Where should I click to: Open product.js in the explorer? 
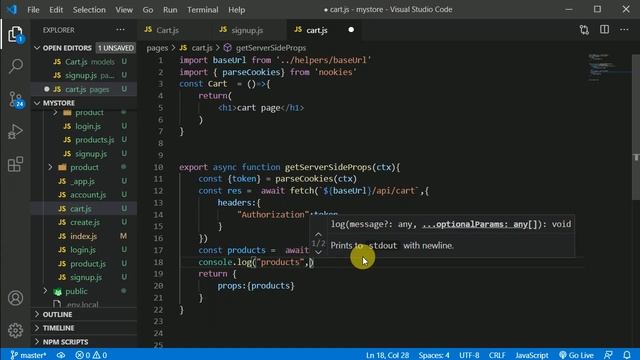pyautogui.click(x=84, y=264)
